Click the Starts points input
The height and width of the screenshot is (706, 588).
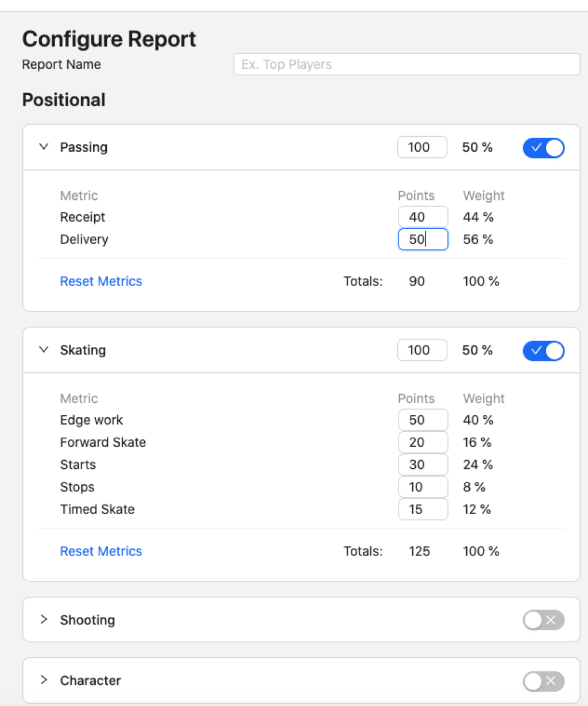(x=423, y=465)
